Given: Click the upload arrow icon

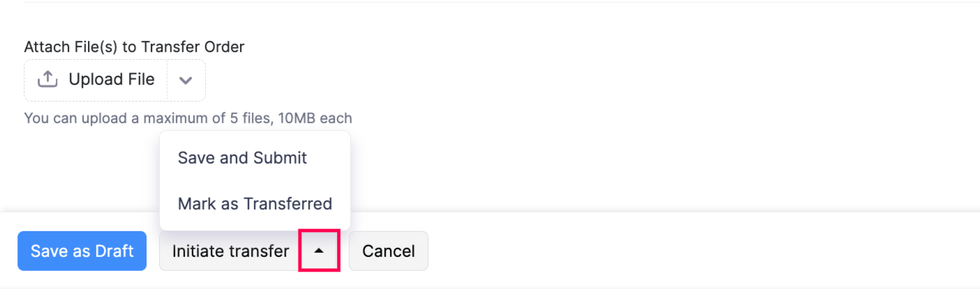Looking at the screenshot, I should click(x=47, y=80).
